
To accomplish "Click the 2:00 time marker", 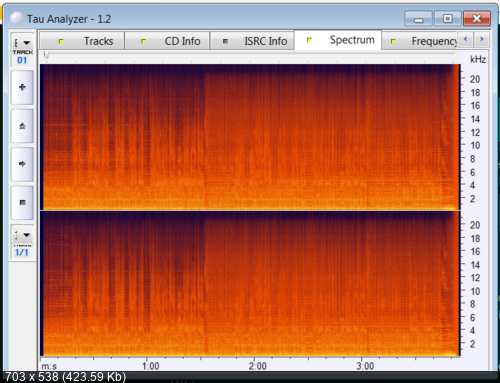I will tap(257, 366).
